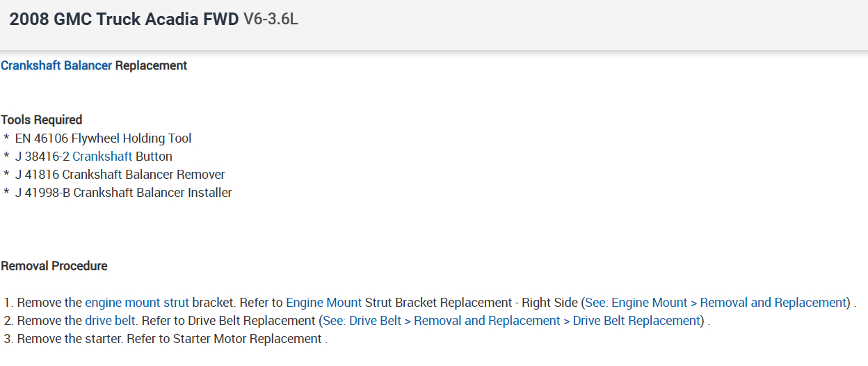Click Strut Bracket Replacement - Right Side text
Viewport: 868px width, 366px height.
(x=471, y=303)
